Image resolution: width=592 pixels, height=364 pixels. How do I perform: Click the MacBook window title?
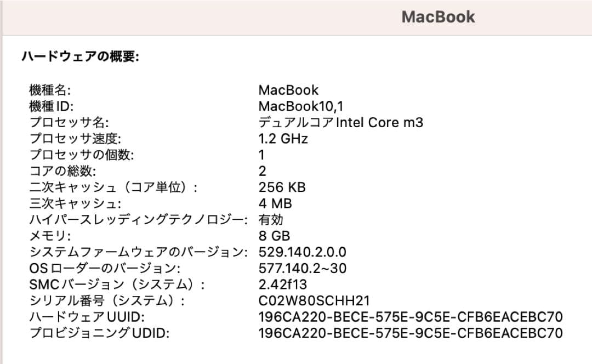[x=439, y=16]
